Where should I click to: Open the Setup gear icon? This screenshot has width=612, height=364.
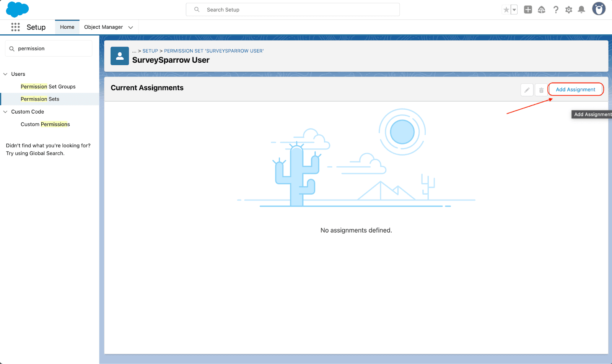pyautogui.click(x=569, y=10)
